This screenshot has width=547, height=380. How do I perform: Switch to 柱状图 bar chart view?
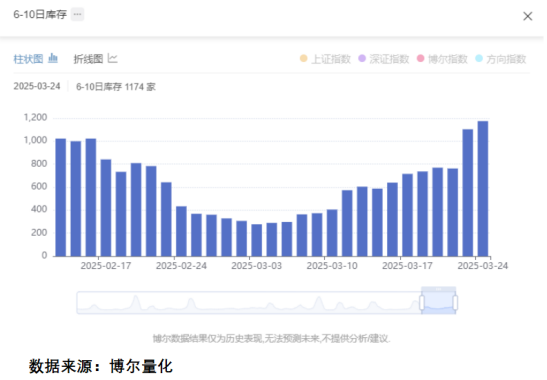(35, 58)
